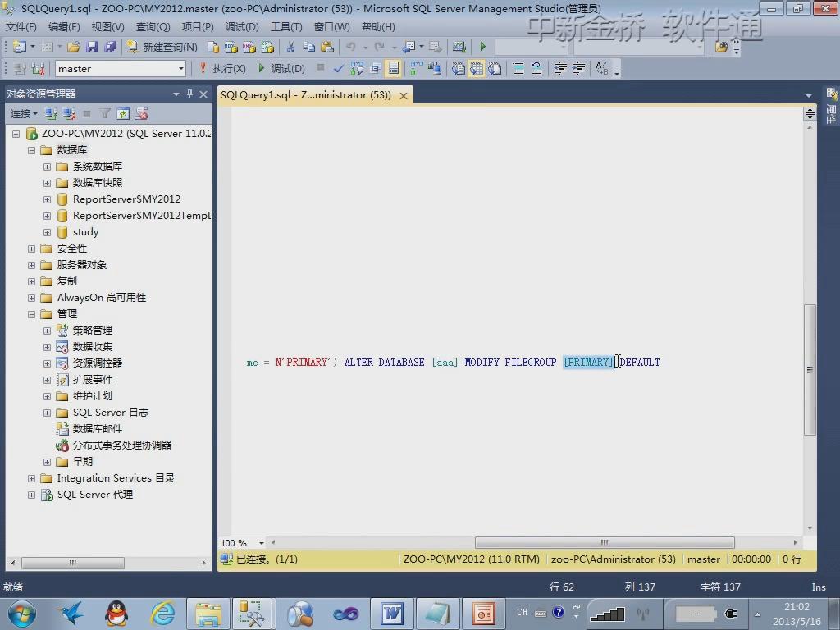
Task: Open the Windows Start button
Action: click(x=21, y=614)
